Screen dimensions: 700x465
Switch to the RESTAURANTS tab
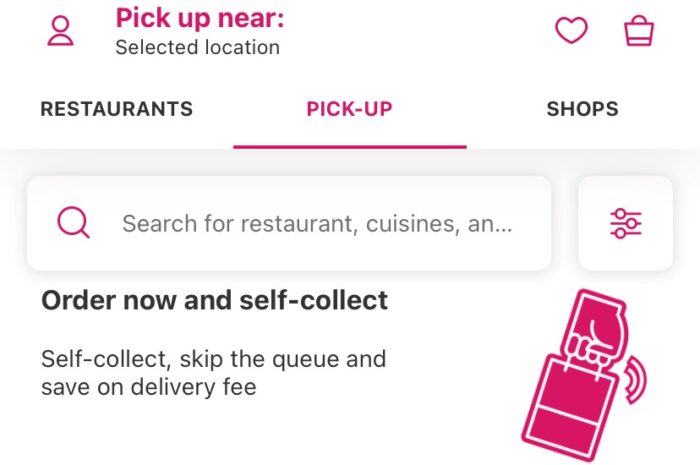(x=117, y=109)
